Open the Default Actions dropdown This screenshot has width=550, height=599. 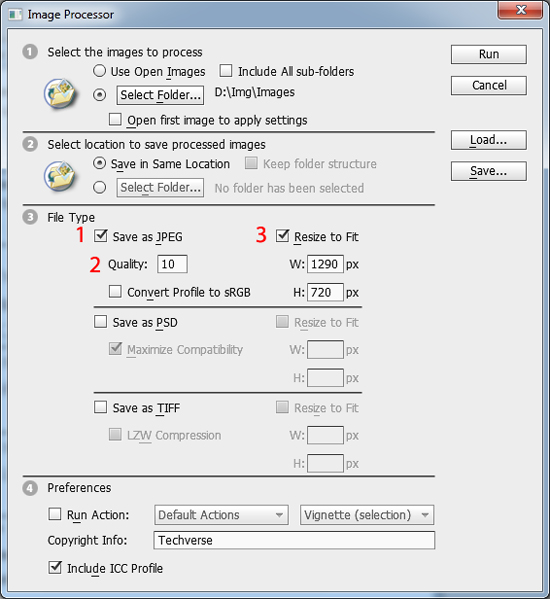pyautogui.click(x=221, y=515)
